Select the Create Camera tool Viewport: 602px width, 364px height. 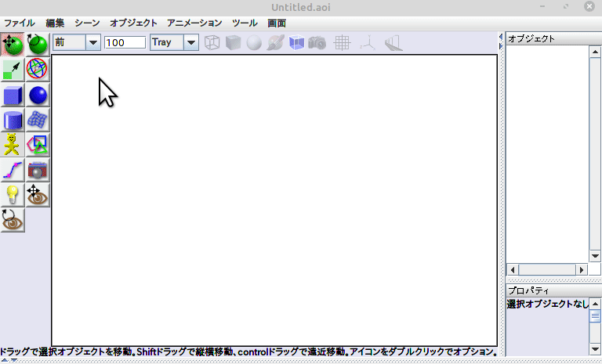(38, 170)
